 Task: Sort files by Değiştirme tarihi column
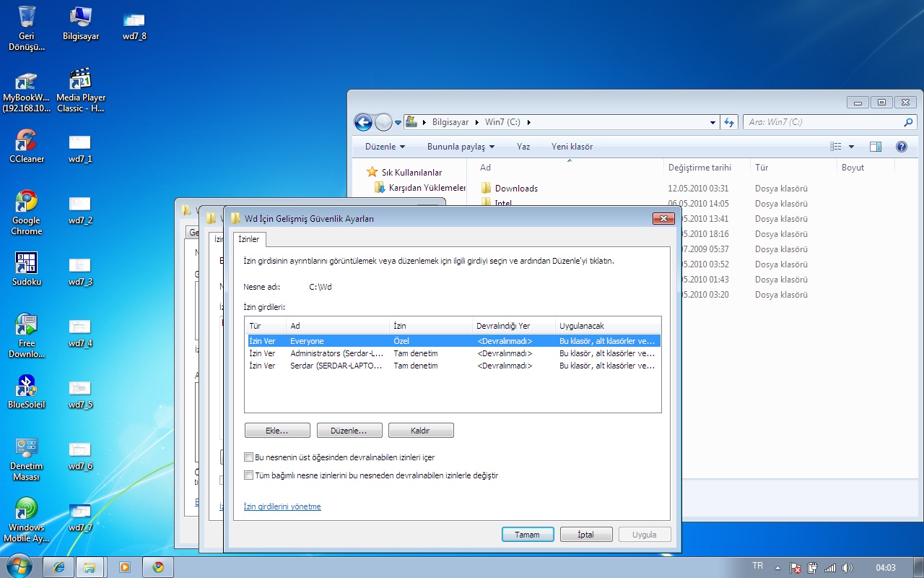click(x=707, y=168)
